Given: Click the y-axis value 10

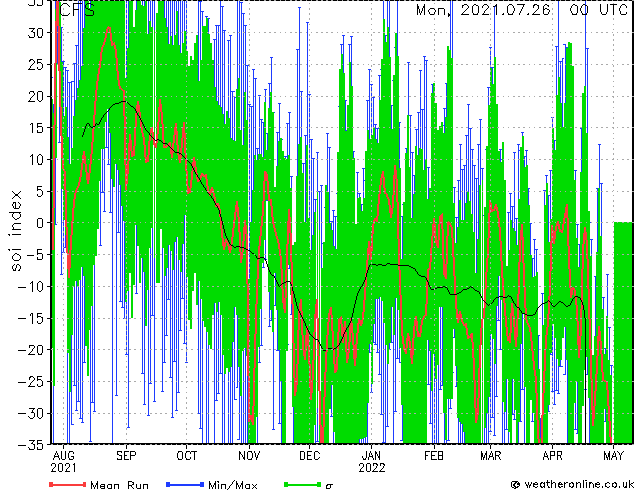Looking at the screenshot, I should tap(37, 160).
